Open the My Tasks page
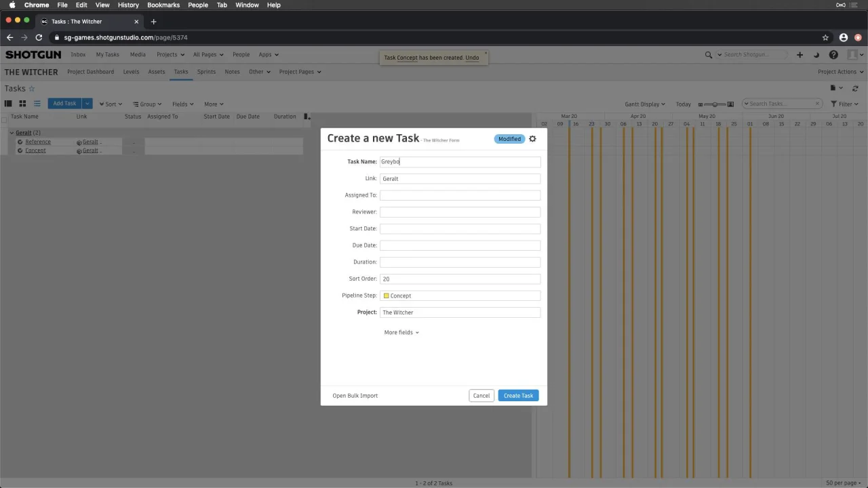This screenshot has height=488, width=868. pyautogui.click(x=107, y=55)
